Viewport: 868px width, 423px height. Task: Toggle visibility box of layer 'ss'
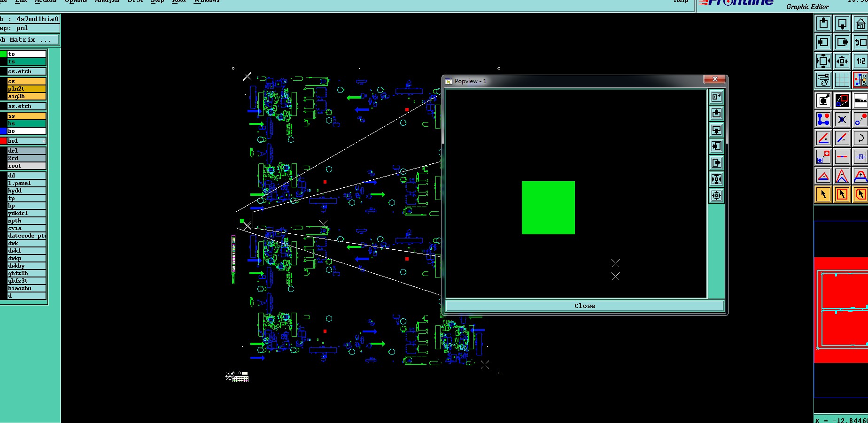click(3, 116)
